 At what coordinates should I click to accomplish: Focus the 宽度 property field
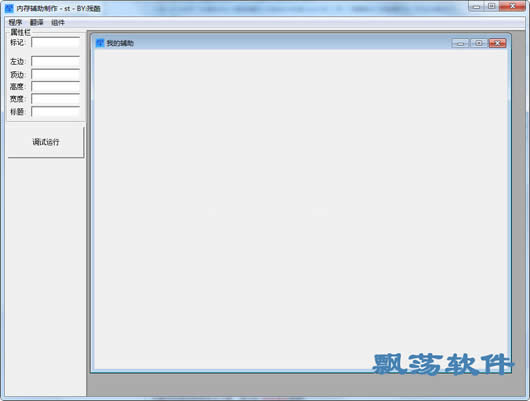coord(56,99)
